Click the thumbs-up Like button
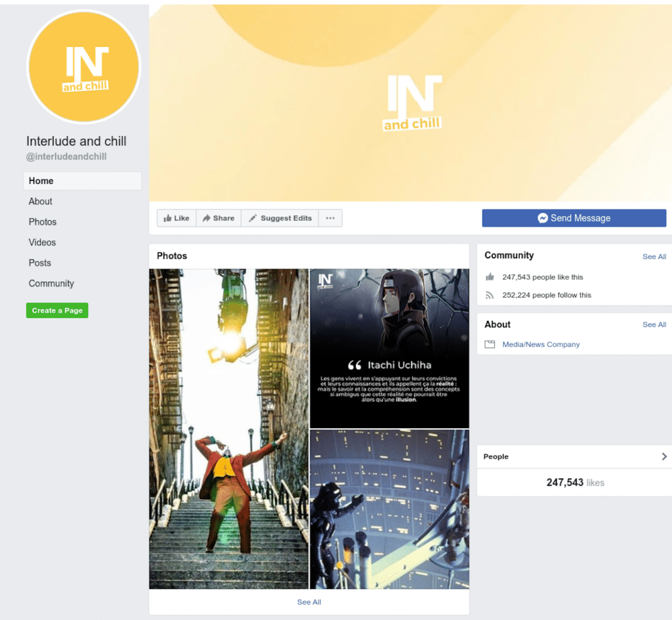672x620 pixels. (x=176, y=218)
